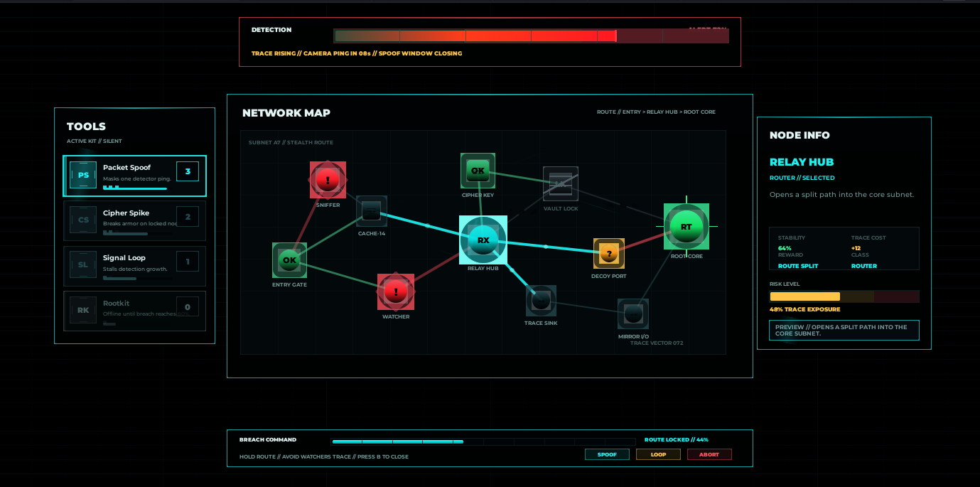Click the Signal Loop count badge 1

tap(188, 262)
